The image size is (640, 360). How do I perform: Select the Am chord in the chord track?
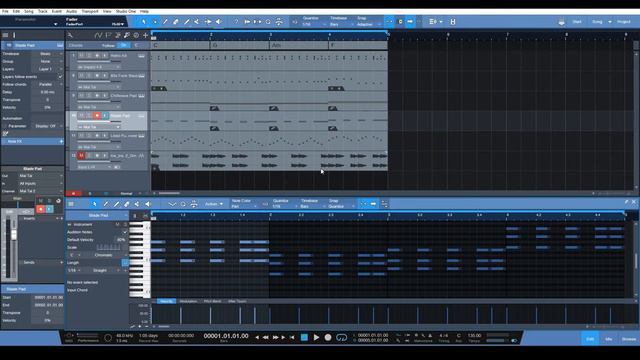pos(276,45)
